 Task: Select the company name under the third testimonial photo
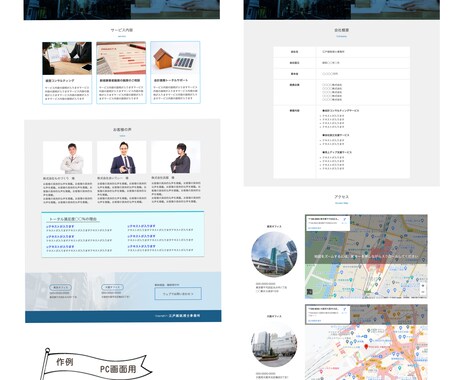[x=163, y=178]
